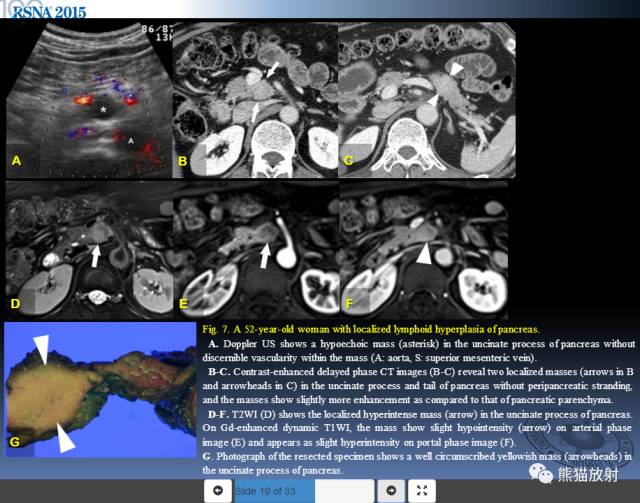
Task: Click the caption paragraph starting 'A. Doppler US'
Action: [419, 351]
